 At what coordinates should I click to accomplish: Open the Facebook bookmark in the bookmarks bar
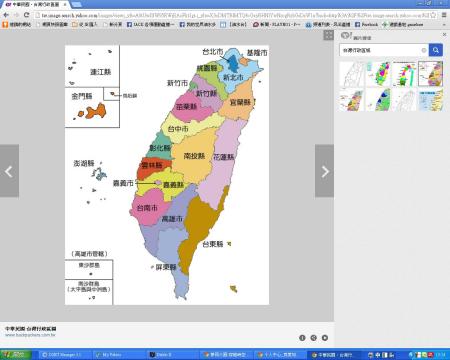pyautogui.click(x=366, y=24)
